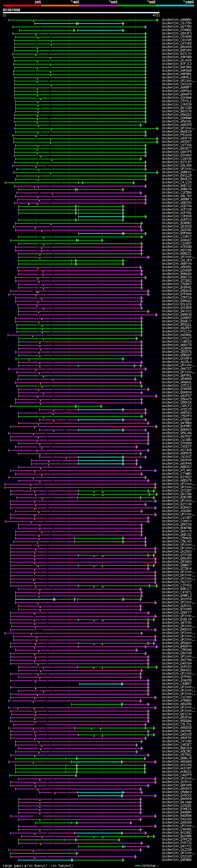Open entry UniRef100_B3TLY0
This screenshot has height=868, width=197.
click(x=176, y=54)
